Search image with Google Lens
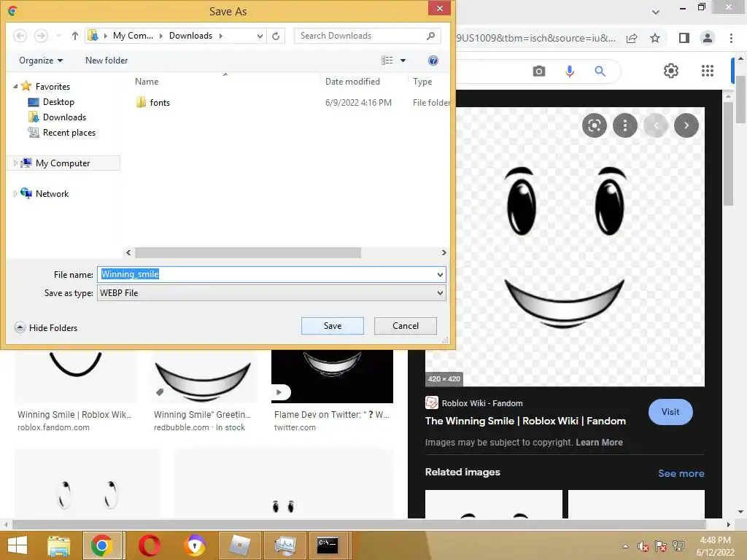Viewport: 747px width, 560px height. (594, 125)
